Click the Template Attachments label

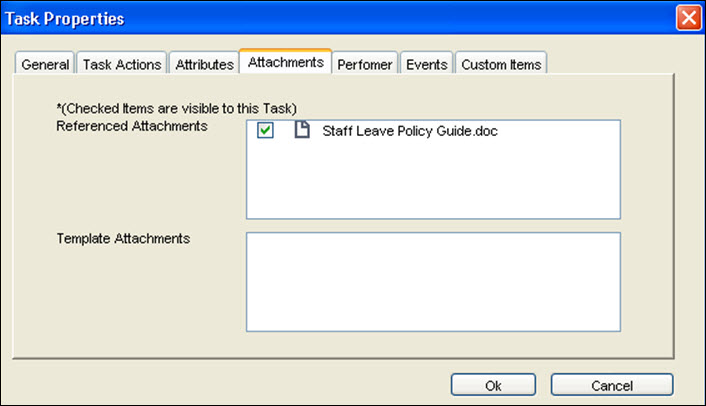click(123, 239)
